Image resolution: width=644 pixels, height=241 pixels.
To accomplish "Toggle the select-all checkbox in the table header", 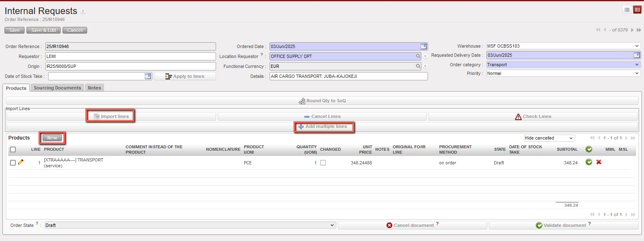I will click(13, 149).
